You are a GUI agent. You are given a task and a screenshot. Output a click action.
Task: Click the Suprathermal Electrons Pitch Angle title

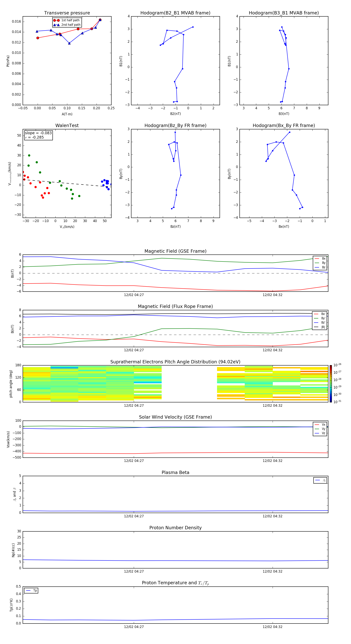(x=175, y=362)
